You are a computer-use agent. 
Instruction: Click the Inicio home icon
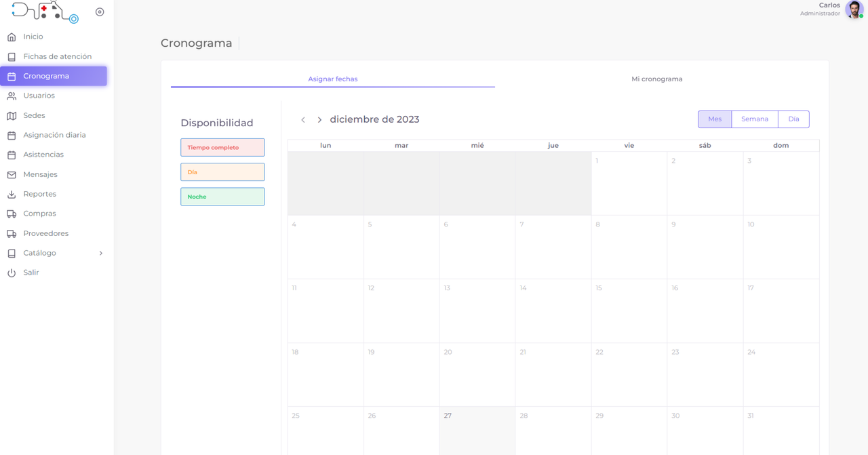pyautogui.click(x=12, y=37)
